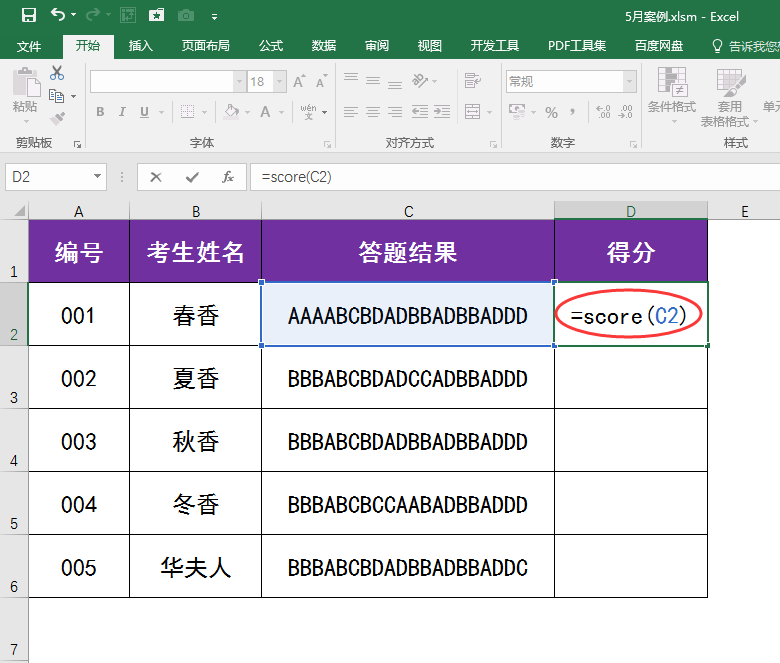This screenshot has height=663, width=780.
Task: Click the Top Align icon
Action: (x=351, y=80)
